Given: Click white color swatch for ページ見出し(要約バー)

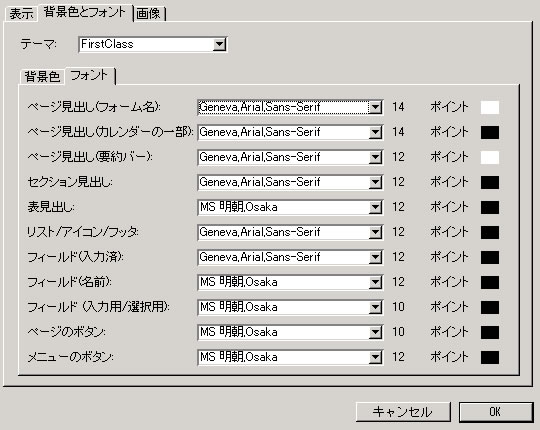Looking at the screenshot, I should tap(490, 157).
